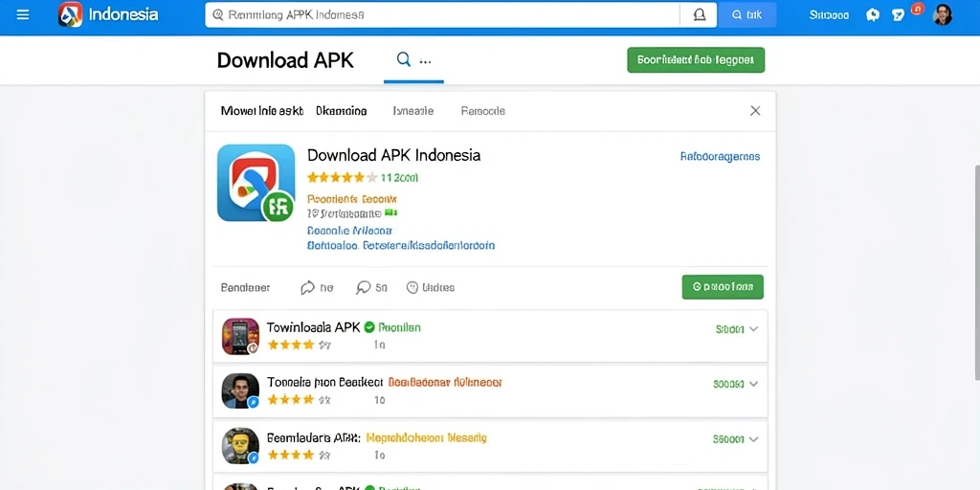The width and height of the screenshot is (980, 490).
Task: Click the green button at top right
Action: point(696,60)
